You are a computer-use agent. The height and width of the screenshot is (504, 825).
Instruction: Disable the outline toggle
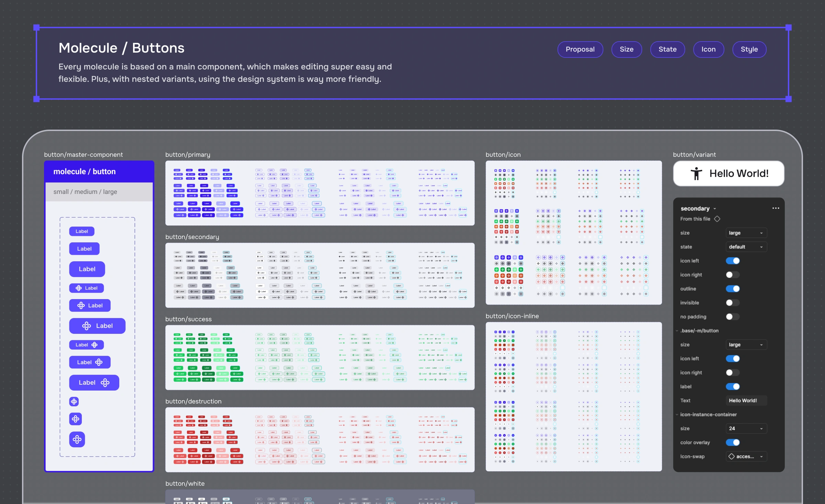733,289
